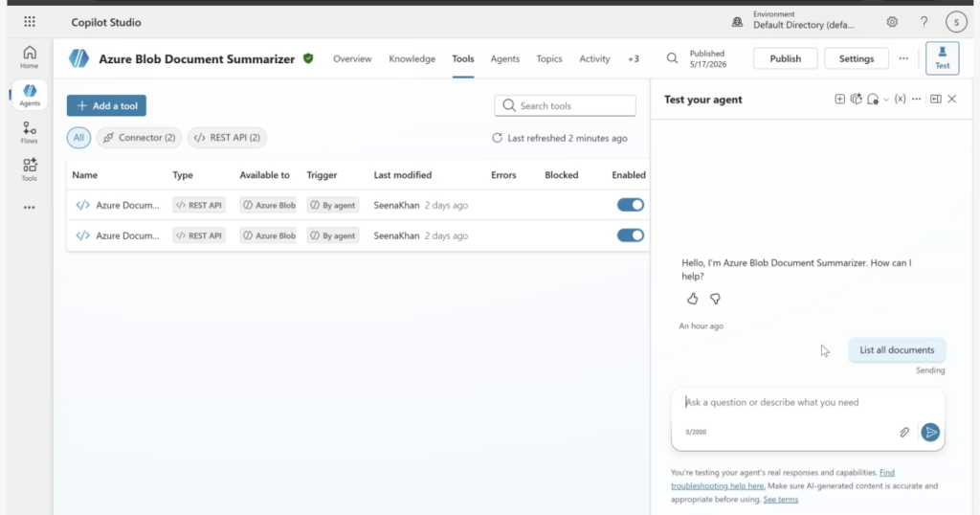Screen dimensions: 980x515
Task: Open help question mark icon
Action: 924,22
